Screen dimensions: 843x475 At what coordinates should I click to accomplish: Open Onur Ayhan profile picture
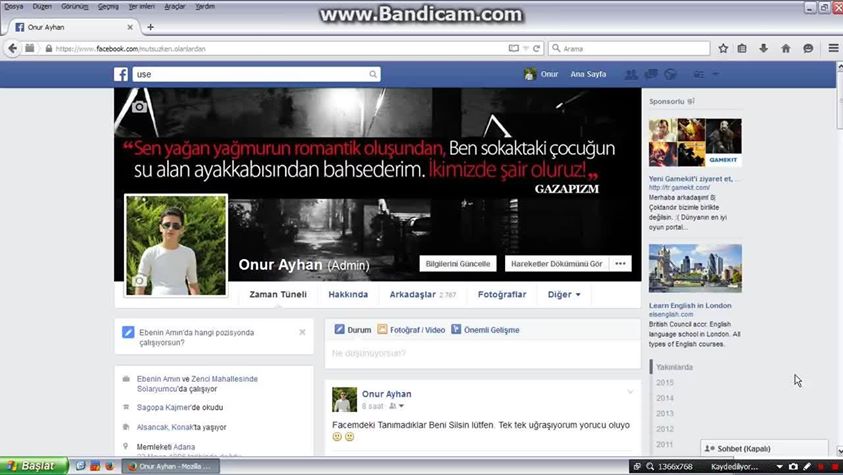pos(176,245)
